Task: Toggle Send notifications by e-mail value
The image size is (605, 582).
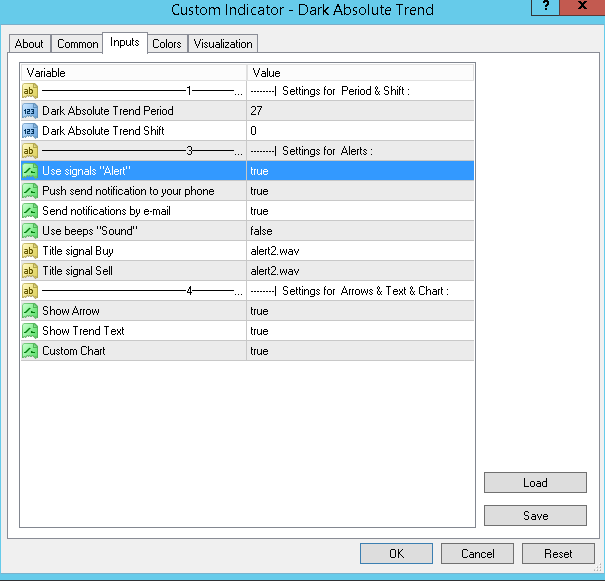Action: point(360,211)
